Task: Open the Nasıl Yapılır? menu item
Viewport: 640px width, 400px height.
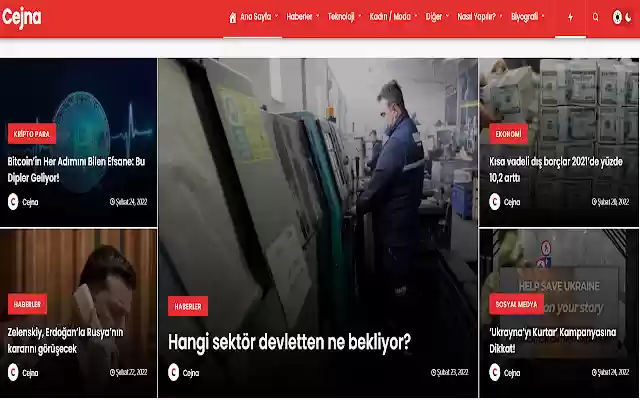Action: click(476, 17)
